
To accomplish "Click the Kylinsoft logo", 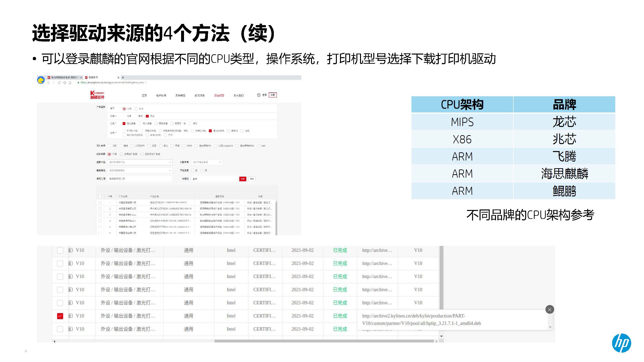I will click(x=97, y=95).
